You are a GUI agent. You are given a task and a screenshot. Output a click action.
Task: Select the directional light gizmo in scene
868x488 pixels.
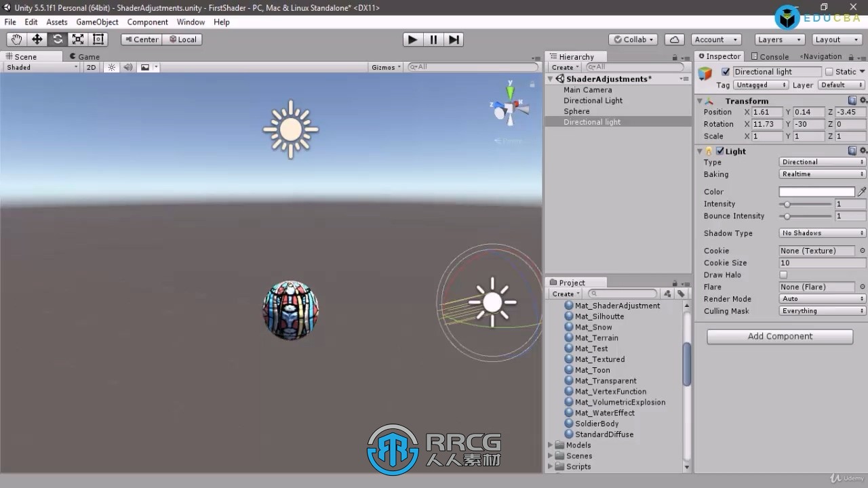(x=492, y=303)
